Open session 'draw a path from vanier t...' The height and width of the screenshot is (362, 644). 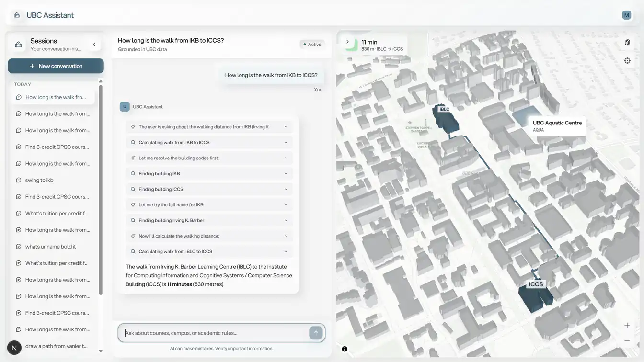[x=57, y=346]
